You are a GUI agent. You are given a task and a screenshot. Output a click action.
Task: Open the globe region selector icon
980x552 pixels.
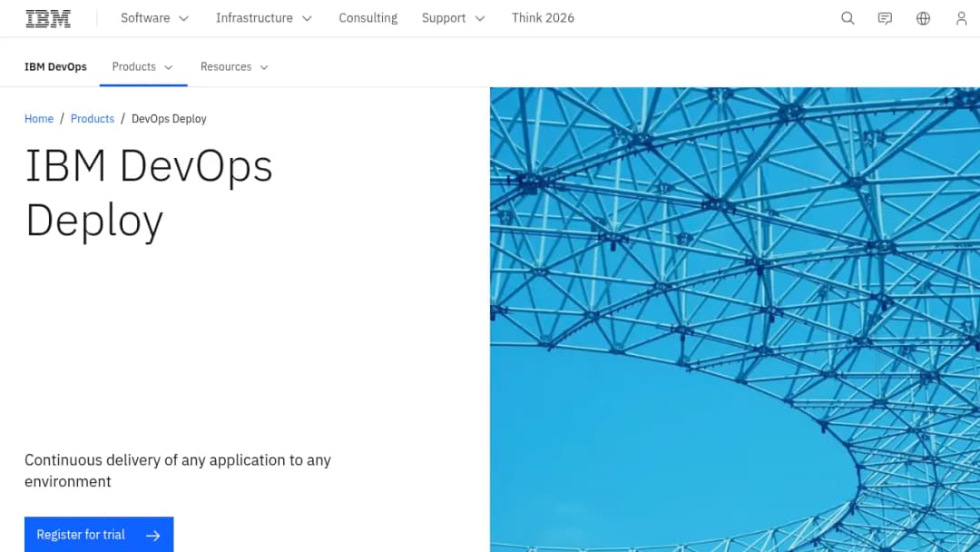click(x=923, y=18)
